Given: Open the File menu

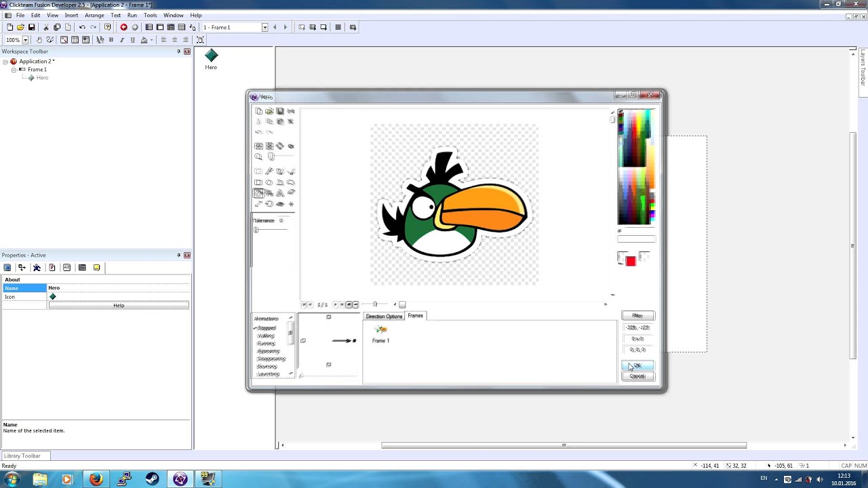Looking at the screenshot, I should click(x=20, y=15).
